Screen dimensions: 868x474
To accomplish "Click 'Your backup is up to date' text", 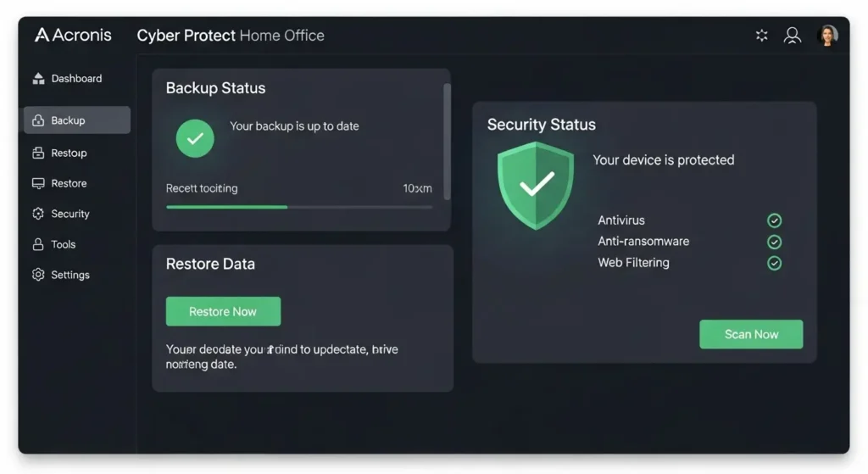I will point(294,126).
